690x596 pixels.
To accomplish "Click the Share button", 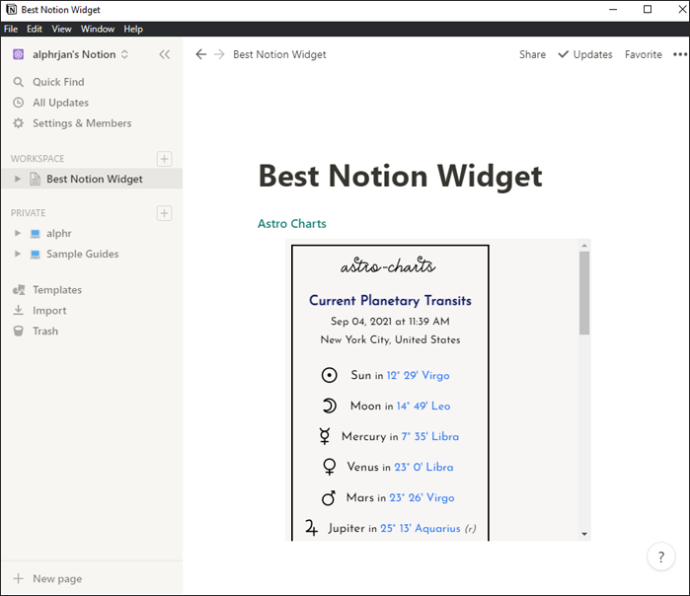I will click(532, 55).
